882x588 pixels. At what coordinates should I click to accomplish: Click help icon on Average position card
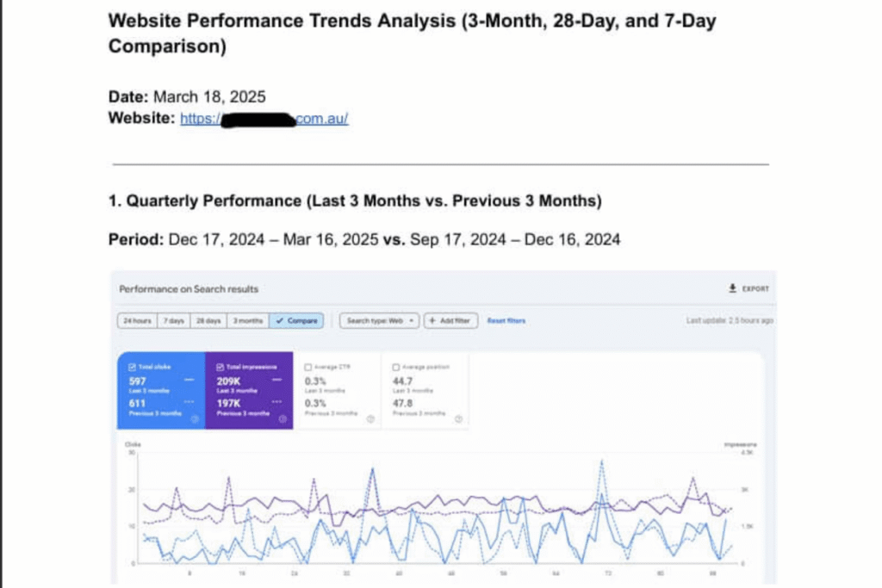click(458, 419)
